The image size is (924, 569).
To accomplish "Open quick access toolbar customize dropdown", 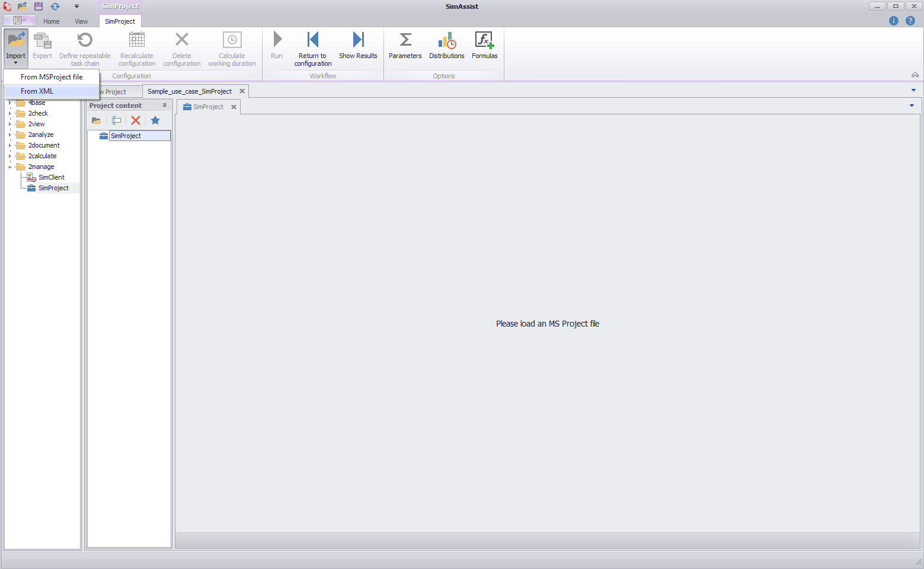I will tap(76, 6).
